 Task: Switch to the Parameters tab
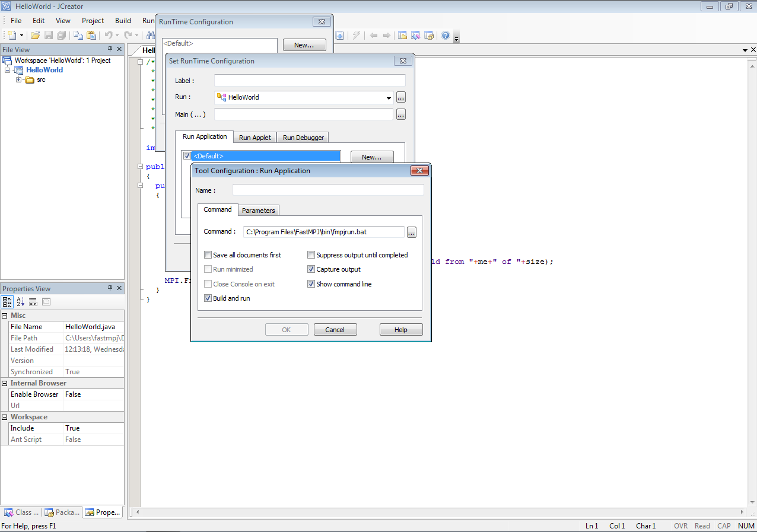(259, 211)
